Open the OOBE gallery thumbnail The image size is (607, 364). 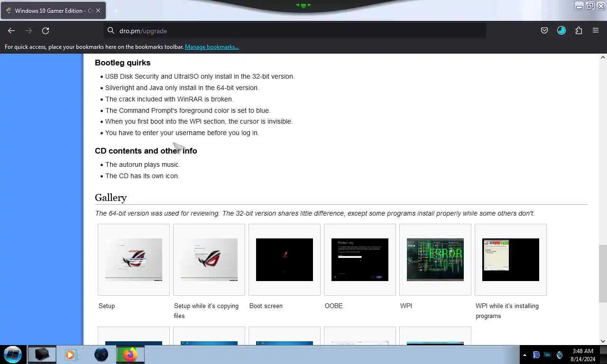tap(360, 260)
